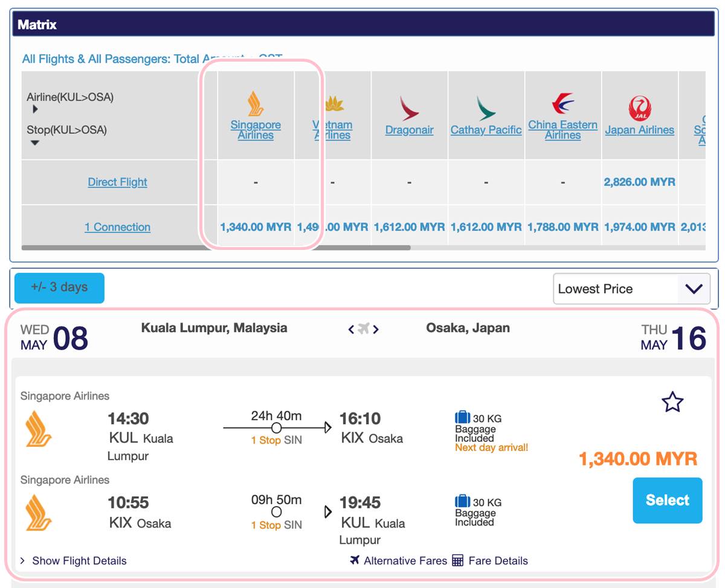
Task: Click the Japan Airlines crane logo
Action: [639, 109]
